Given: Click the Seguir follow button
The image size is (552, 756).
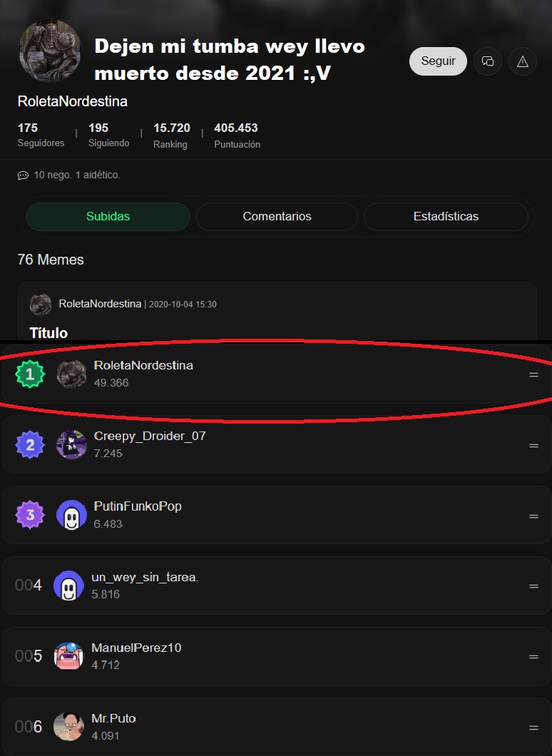Looking at the screenshot, I should (438, 61).
